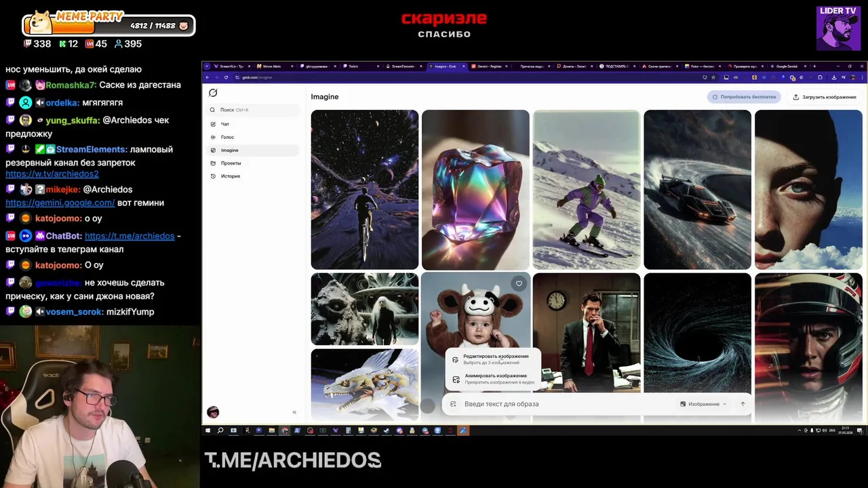Click username yung_skuffa in chat

click(71, 120)
